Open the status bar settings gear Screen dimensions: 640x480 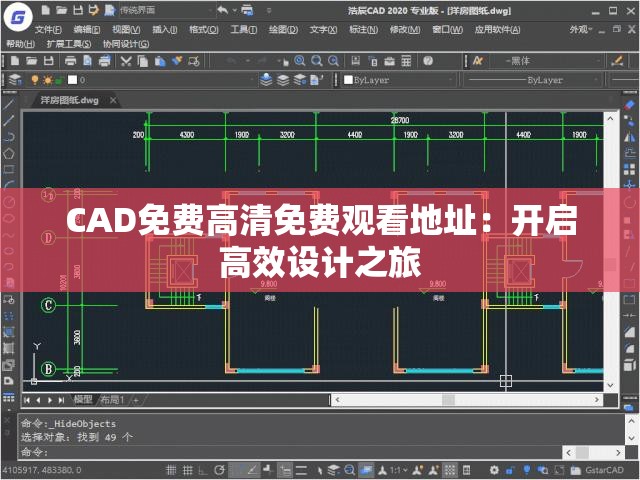(494, 470)
